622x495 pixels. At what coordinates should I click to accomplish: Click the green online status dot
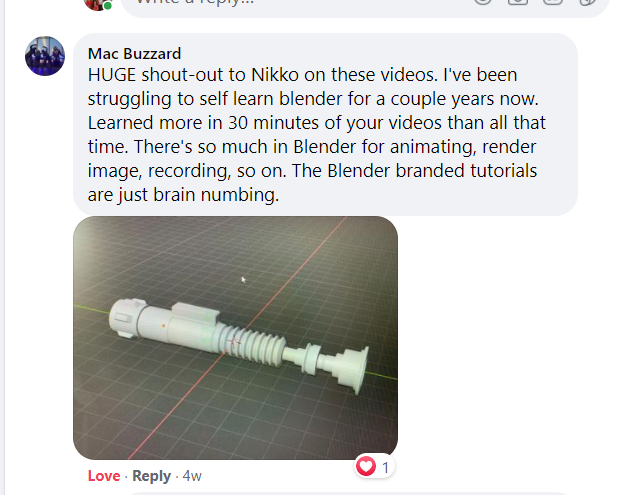coord(108,6)
